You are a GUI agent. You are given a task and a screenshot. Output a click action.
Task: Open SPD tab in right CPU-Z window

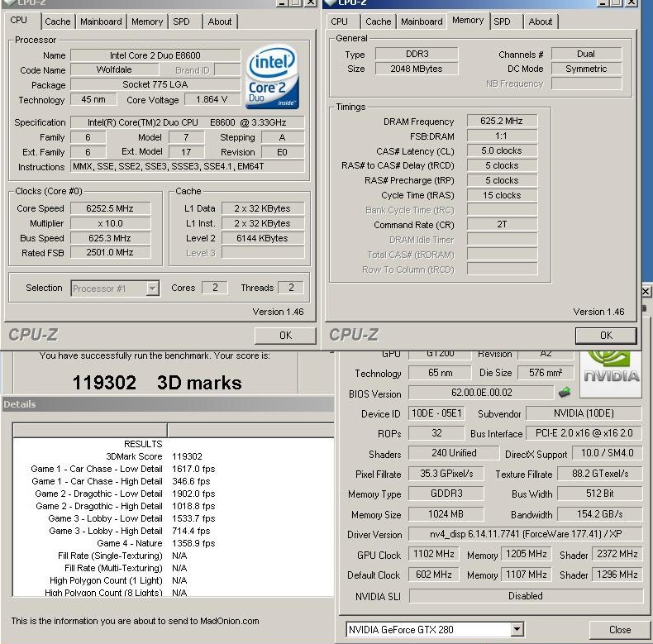coord(502,21)
